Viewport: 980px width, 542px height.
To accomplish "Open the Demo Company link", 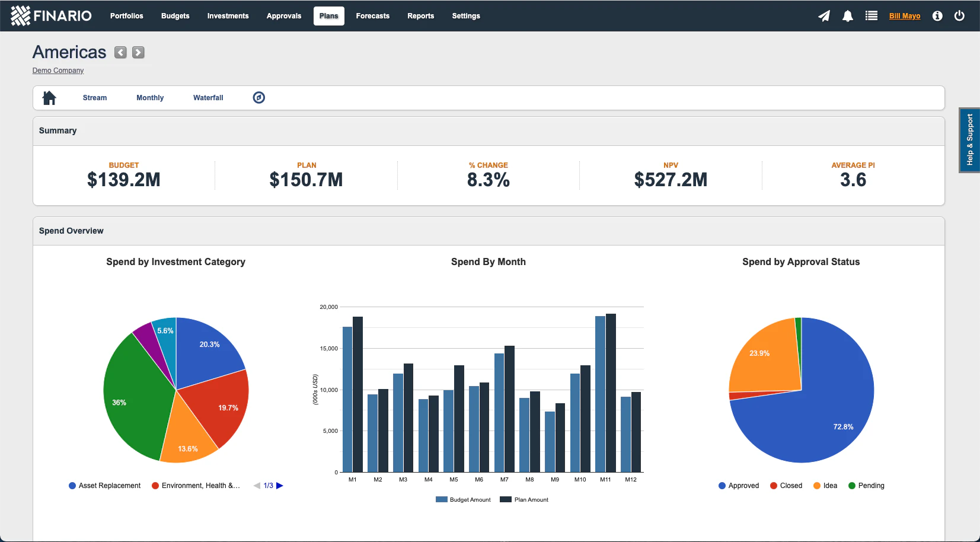I will click(x=58, y=70).
